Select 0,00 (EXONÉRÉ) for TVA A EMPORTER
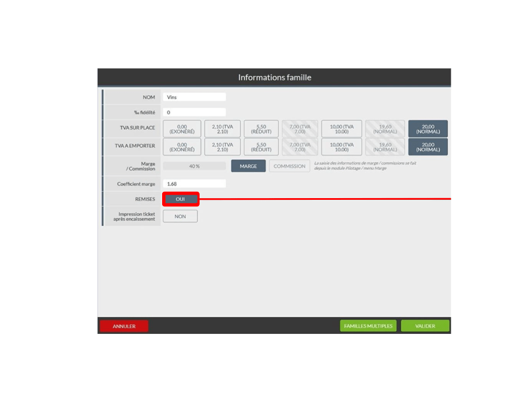The image size is (532, 402). point(182,147)
